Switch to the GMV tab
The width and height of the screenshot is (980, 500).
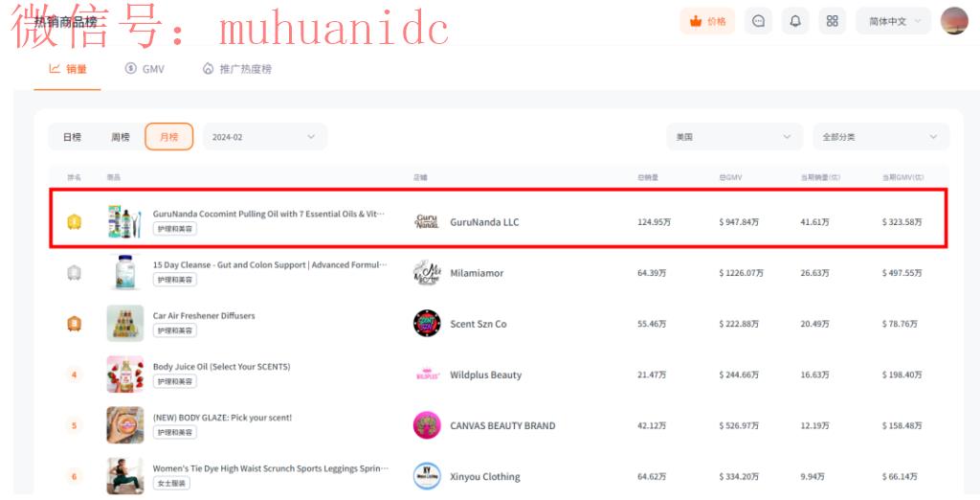145,69
